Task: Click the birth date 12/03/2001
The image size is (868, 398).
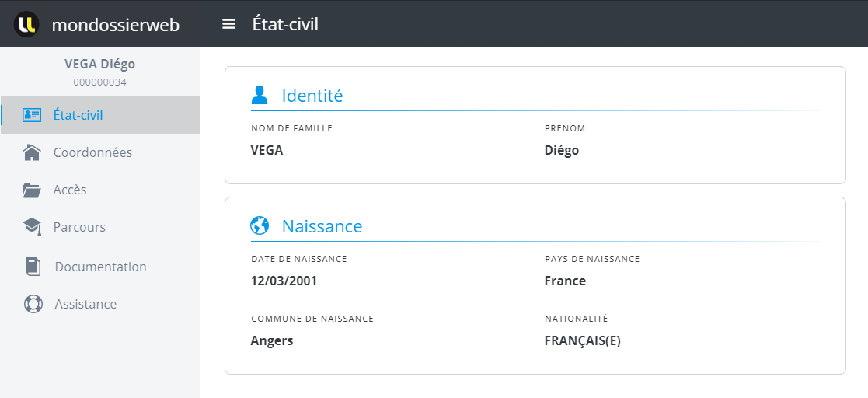Action: 284,281
